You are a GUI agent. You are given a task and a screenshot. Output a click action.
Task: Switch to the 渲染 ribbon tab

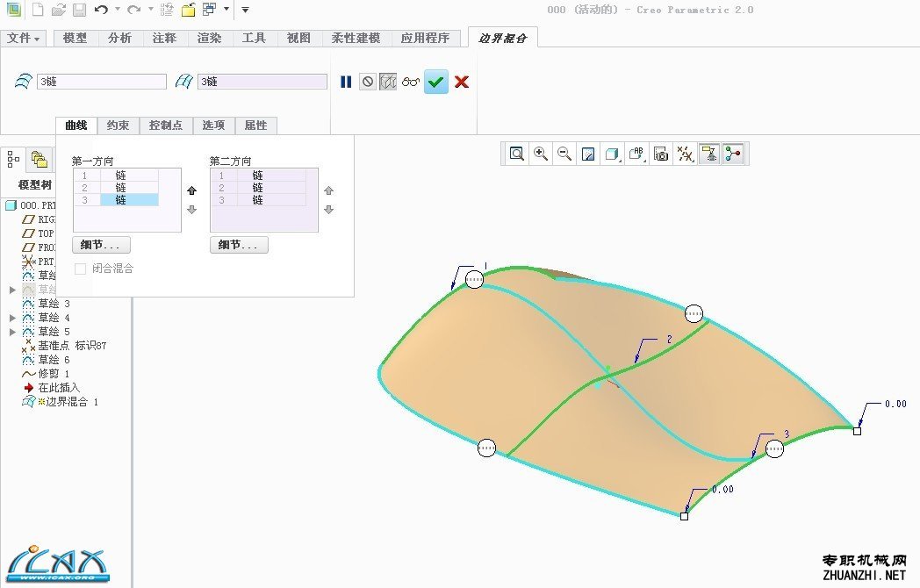(x=210, y=38)
